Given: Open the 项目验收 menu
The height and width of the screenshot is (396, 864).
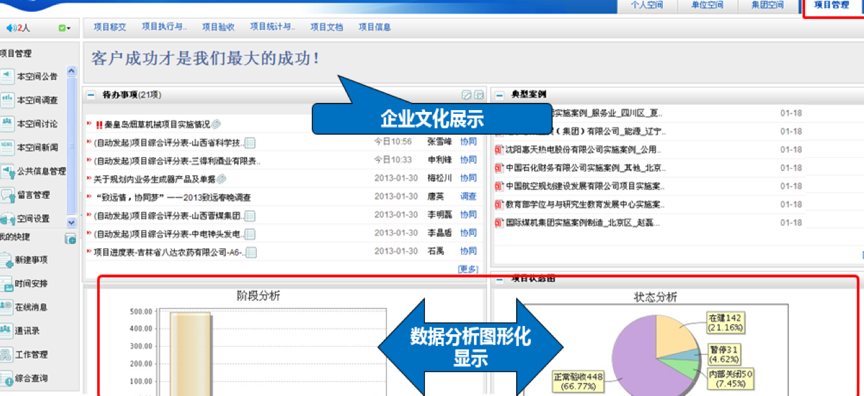Looking at the screenshot, I should pyautogui.click(x=218, y=27).
